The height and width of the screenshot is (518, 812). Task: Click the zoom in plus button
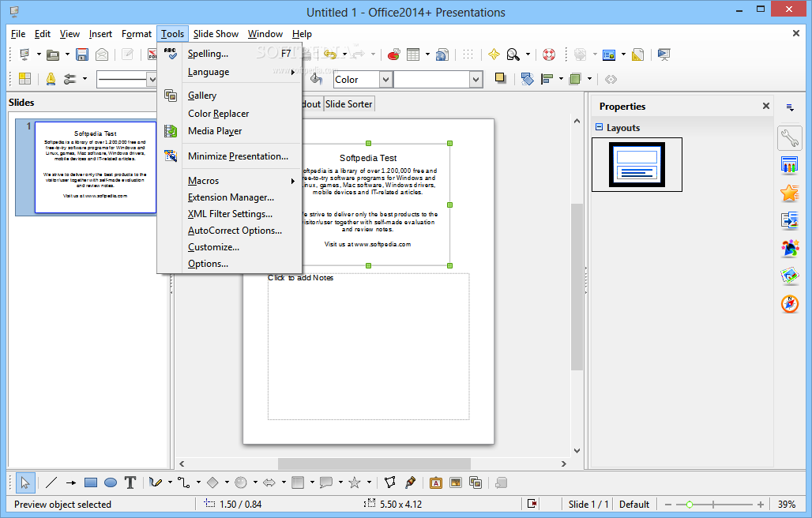click(760, 504)
